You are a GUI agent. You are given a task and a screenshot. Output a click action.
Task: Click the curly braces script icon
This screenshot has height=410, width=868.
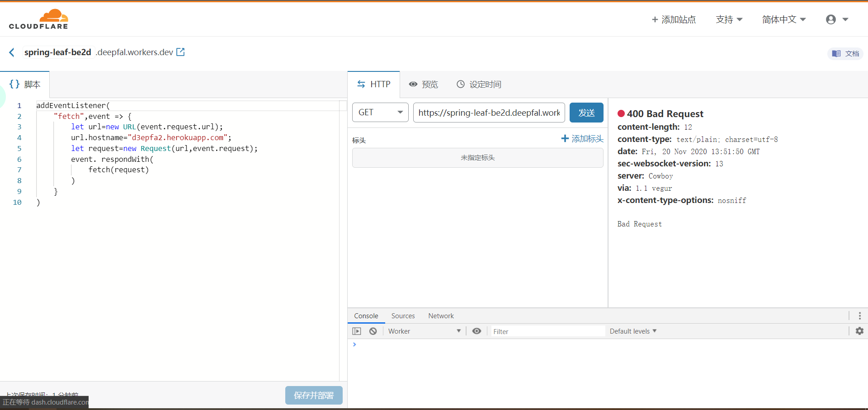[x=14, y=84]
